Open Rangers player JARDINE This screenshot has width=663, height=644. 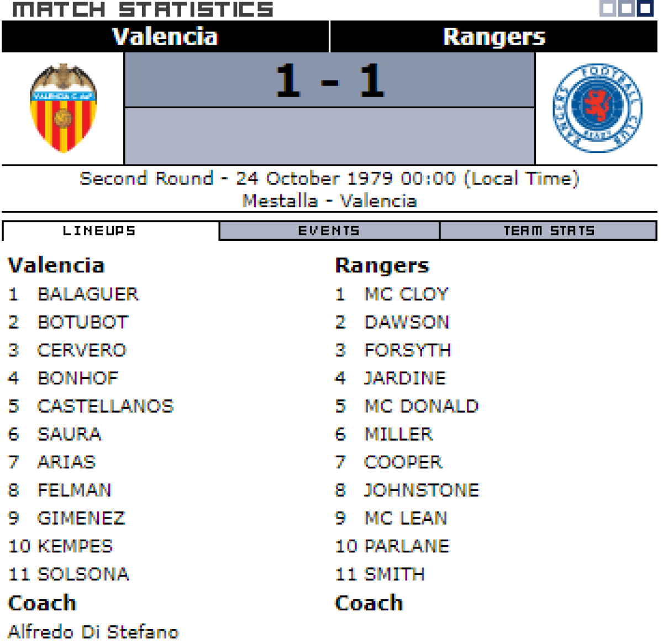pyautogui.click(x=405, y=378)
